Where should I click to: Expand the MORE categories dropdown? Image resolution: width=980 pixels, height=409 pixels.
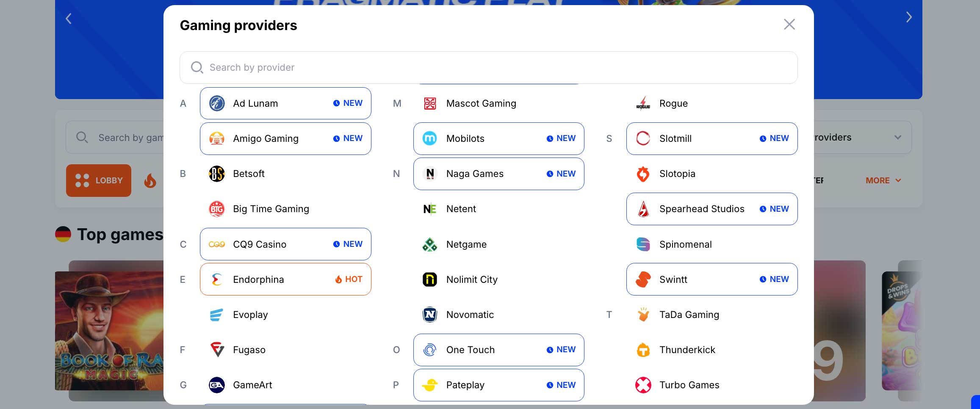pos(883,180)
